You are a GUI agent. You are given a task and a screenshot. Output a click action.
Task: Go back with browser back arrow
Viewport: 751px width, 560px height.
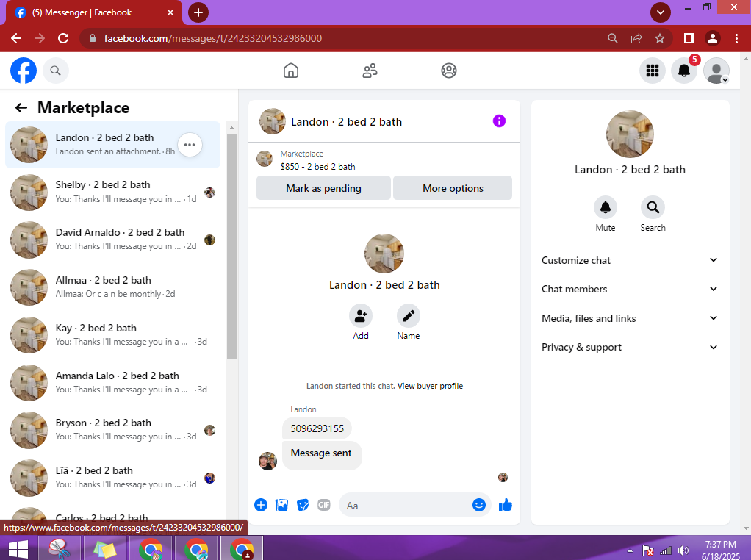point(16,38)
